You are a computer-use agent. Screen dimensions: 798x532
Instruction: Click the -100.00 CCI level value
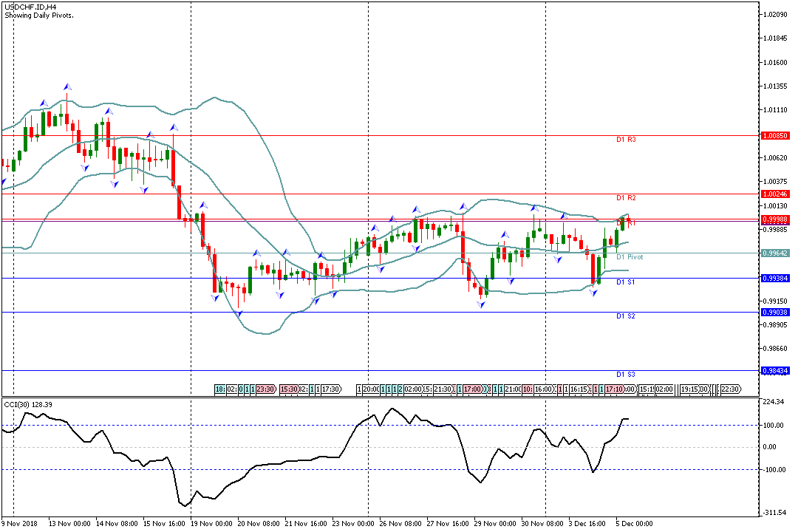773,470
